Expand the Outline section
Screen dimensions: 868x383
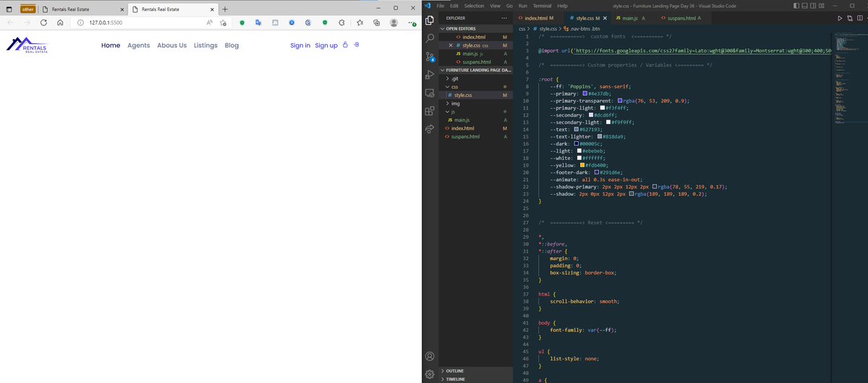coord(477,371)
